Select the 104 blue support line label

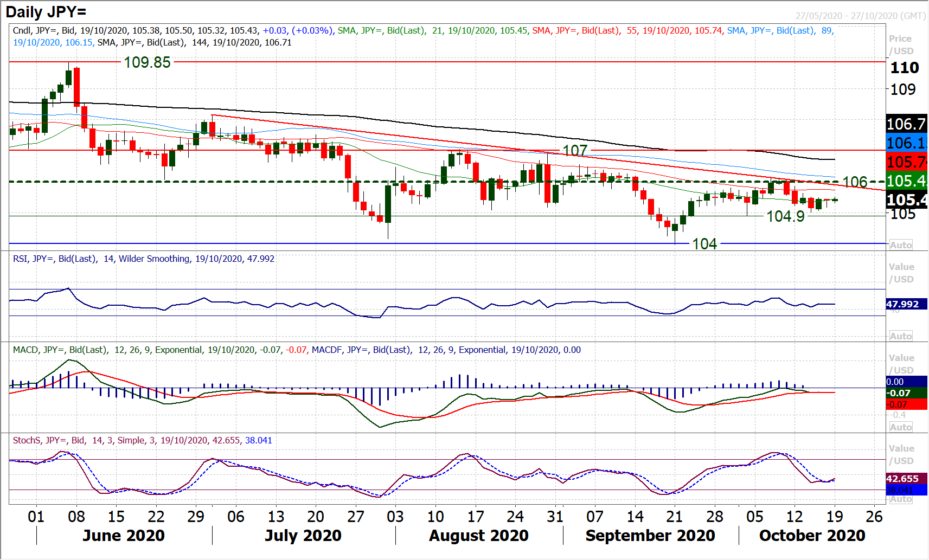[704, 244]
